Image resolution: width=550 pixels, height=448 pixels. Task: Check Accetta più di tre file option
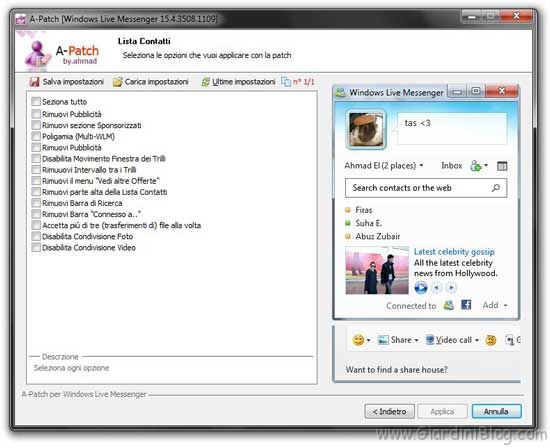[x=36, y=225]
